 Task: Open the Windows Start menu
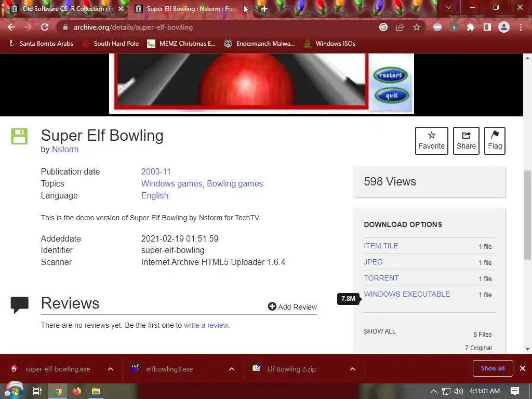(x=14, y=391)
